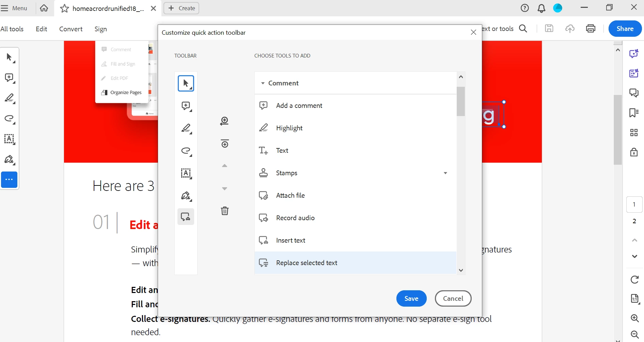Click the protect lock icon in right rail
This screenshot has width=644, height=342.
click(x=634, y=152)
